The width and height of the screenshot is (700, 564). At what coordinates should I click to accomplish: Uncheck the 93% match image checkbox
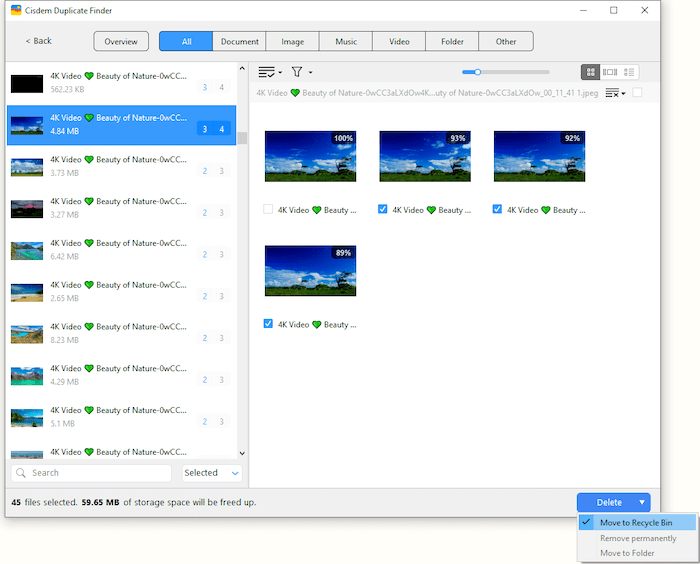[383, 210]
